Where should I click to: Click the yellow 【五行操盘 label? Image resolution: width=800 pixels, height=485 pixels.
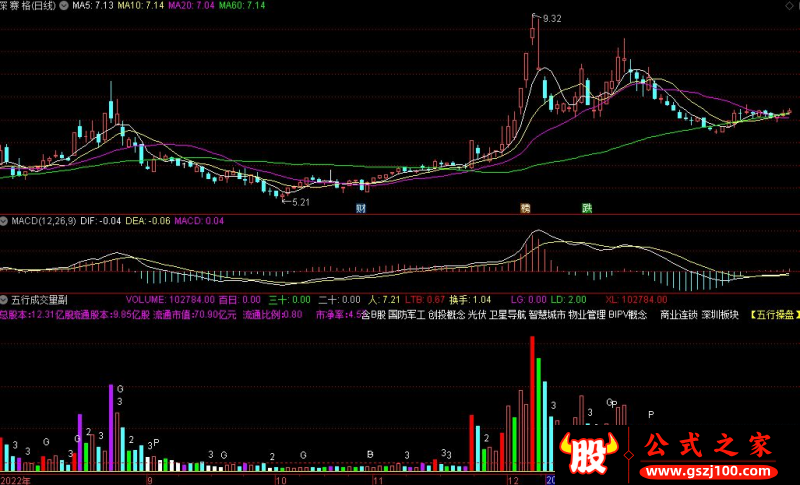pos(774,315)
